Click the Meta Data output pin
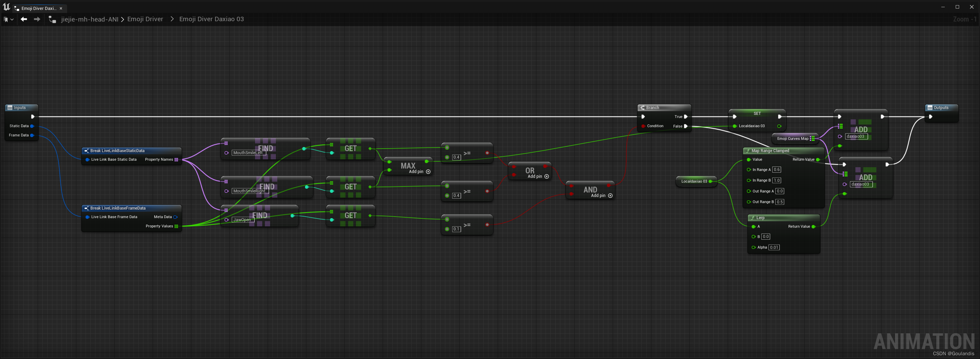Screen dimensions: 980x359 click(x=175, y=217)
